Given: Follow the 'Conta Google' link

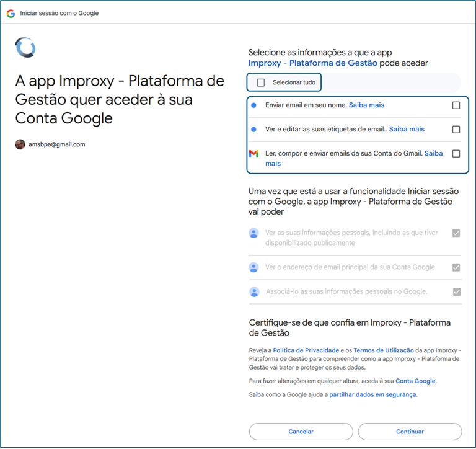Looking at the screenshot, I should click(x=415, y=381).
